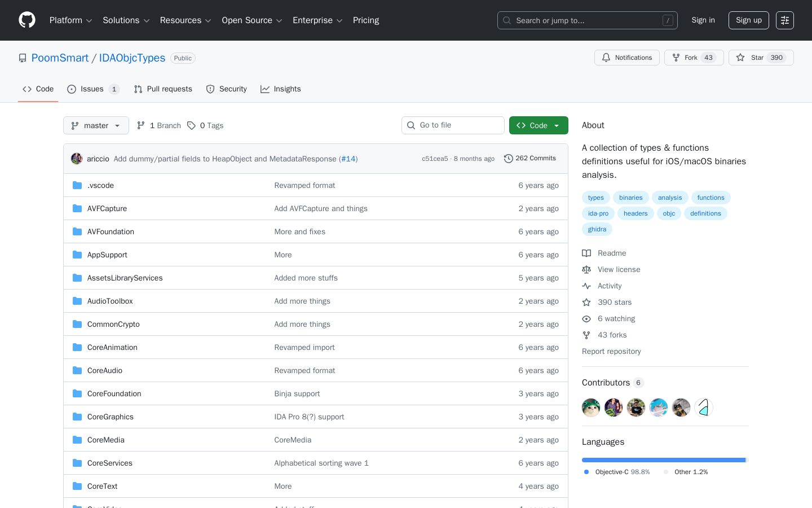Switch to the Code tab
This screenshot has height=508, width=812.
38,89
